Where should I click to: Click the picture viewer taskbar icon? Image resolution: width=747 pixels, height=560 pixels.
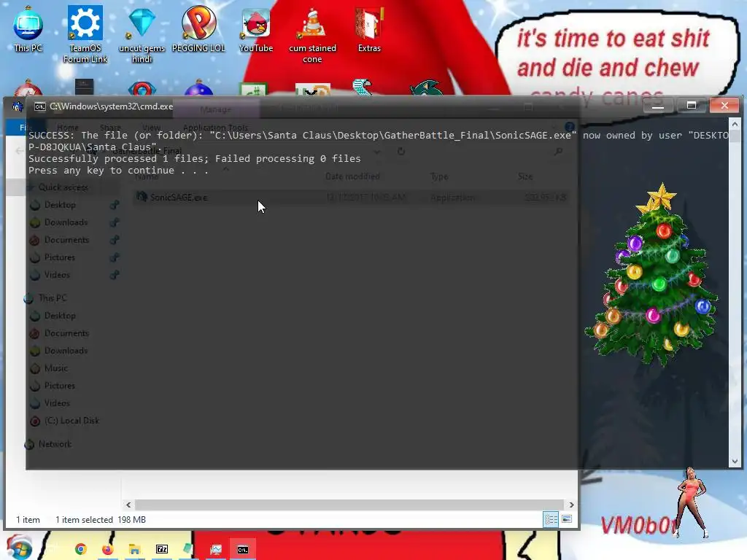pos(216,550)
